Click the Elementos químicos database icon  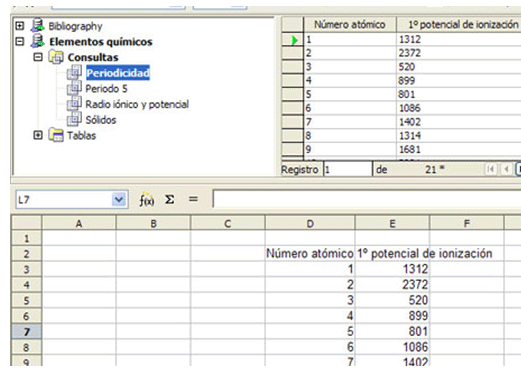(x=38, y=41)
